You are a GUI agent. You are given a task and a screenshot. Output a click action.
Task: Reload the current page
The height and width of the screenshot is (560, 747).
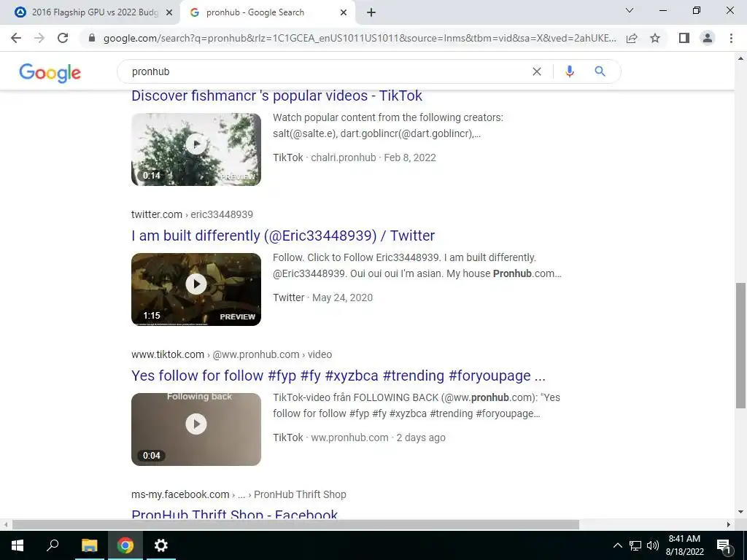(x=63, y=38)
